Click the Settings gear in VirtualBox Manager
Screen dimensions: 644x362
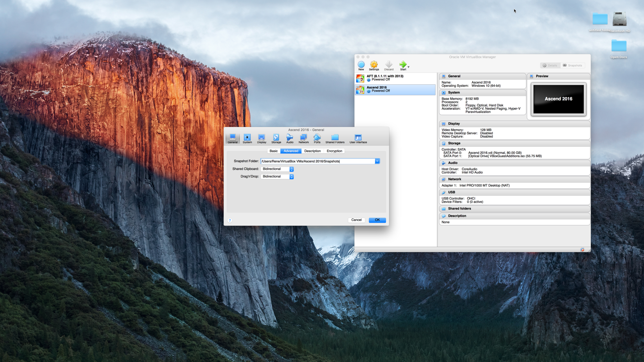click(x=374, y=66)
